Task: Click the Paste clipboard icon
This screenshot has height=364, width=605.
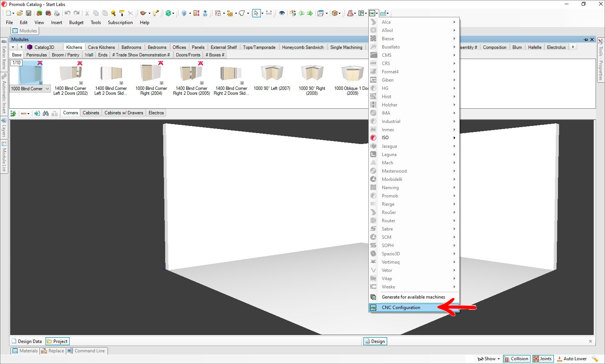Action: [x=105, y=13]
